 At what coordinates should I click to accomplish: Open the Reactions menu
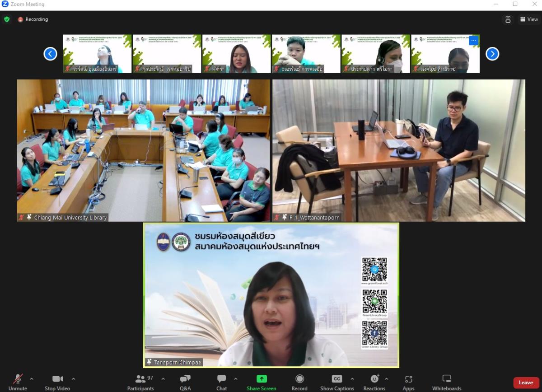[x=374, y=382]
